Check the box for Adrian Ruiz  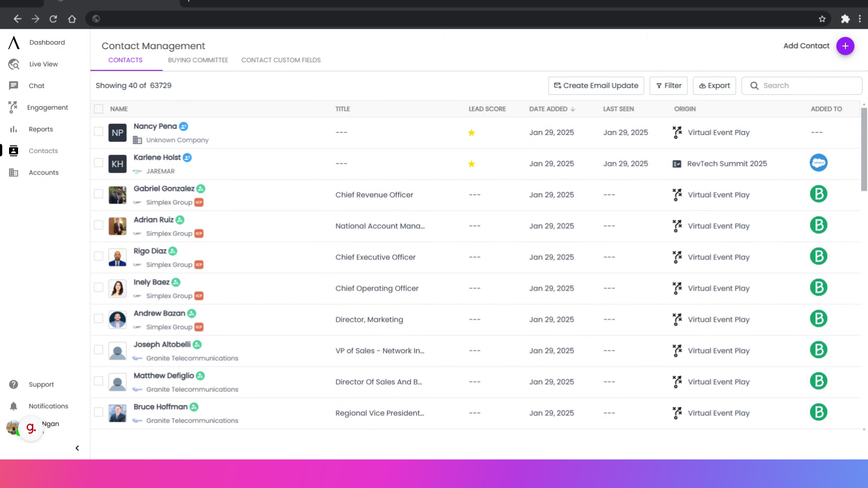(99, 225)
